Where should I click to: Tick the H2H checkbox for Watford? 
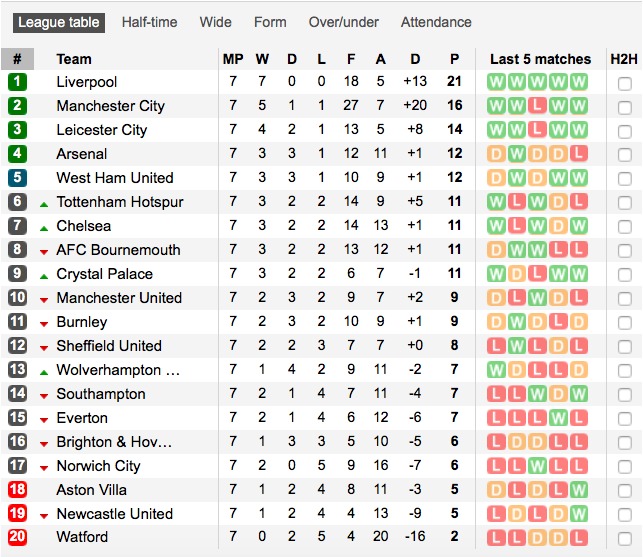pyautogui.click(x=625, y=539)
